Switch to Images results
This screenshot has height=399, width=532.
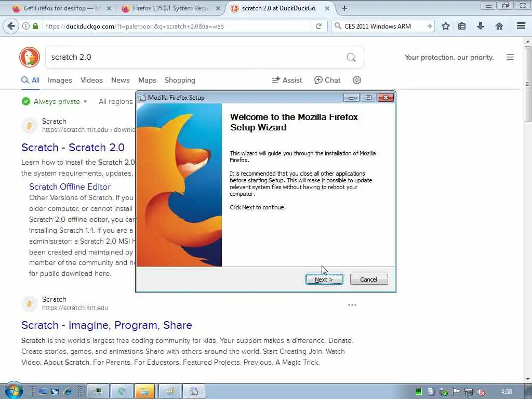click(60, 80)
